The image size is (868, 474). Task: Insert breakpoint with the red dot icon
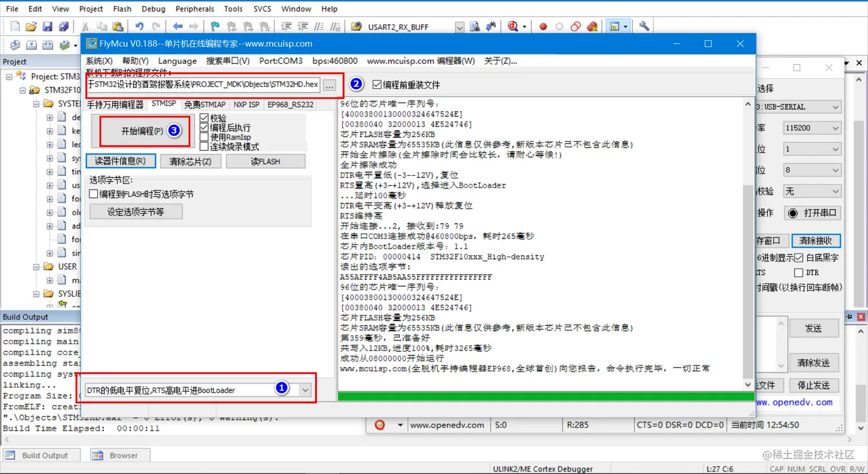(x=543, y=26)
